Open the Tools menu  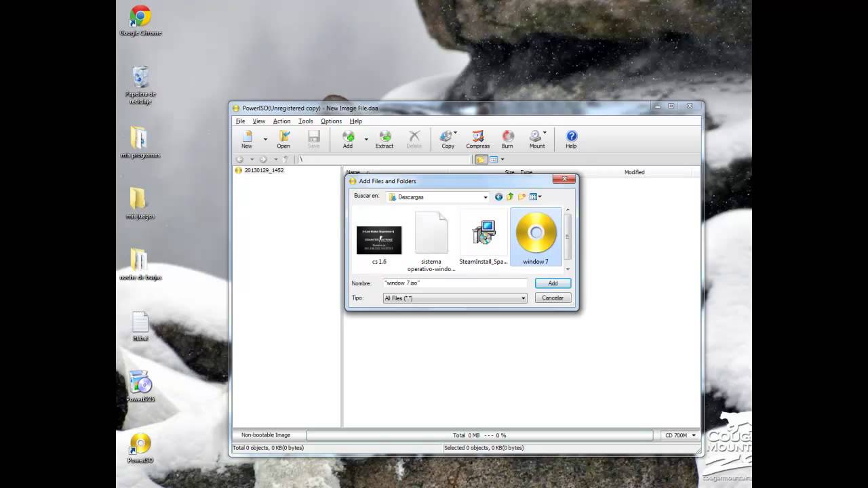coord(306,121)
